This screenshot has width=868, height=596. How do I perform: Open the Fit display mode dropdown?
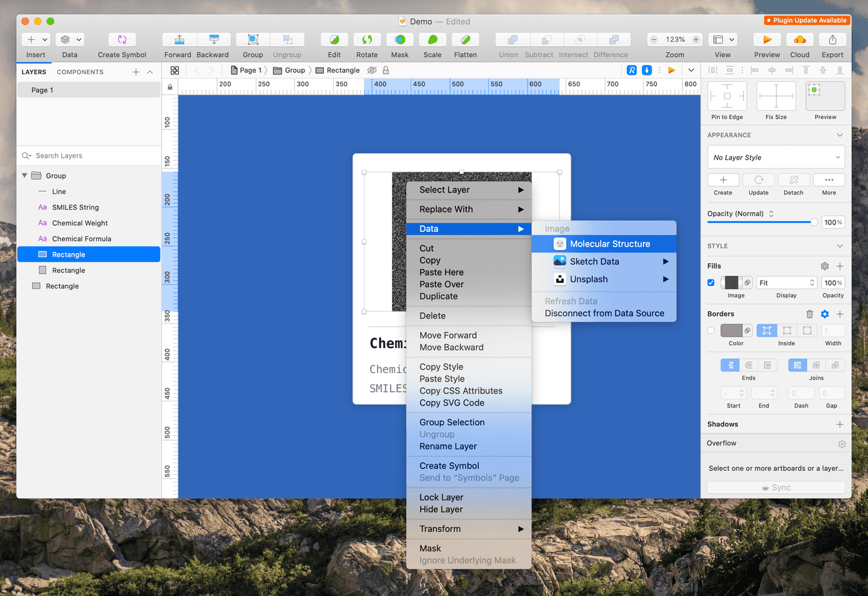point(787,283)
